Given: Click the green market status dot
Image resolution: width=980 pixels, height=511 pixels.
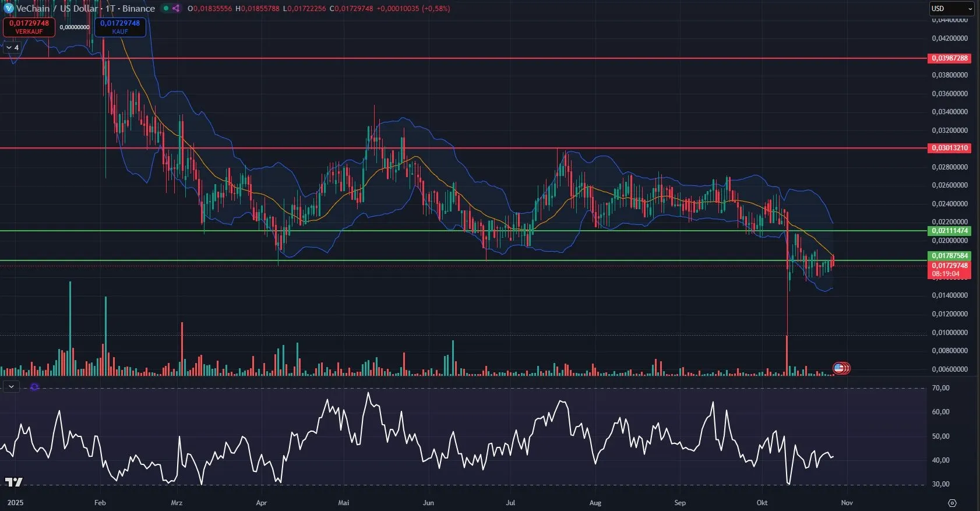Looking at the screenshot, I should (166, 8).
